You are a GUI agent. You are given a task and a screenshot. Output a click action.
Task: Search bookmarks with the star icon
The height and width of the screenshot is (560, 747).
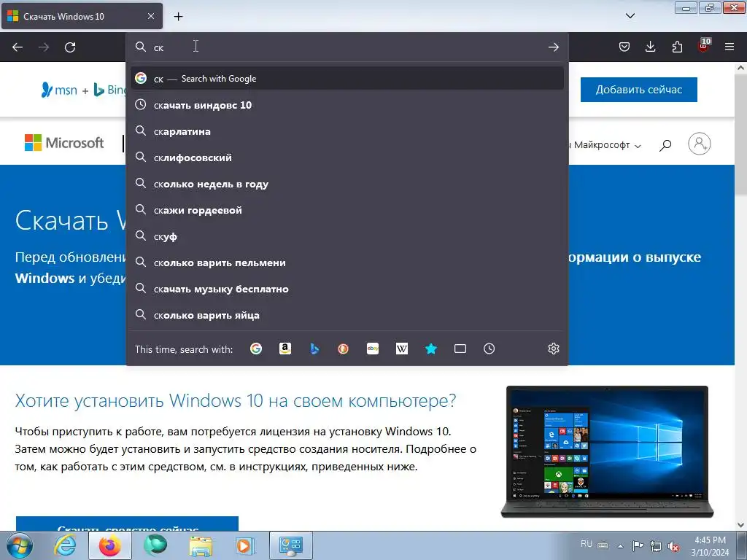click(430, 349)
